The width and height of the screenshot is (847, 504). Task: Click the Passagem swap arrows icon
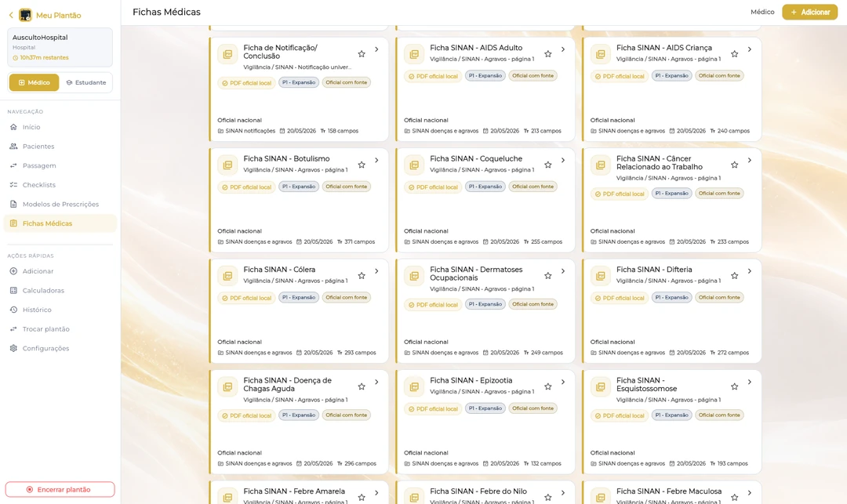point(13,165)
